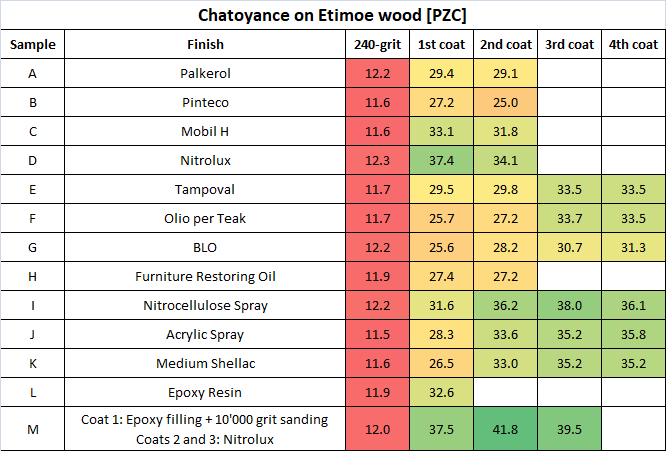Image resolution: width=666 pixels, height=451 pixels.
Task: Select the "37.5" value in row M
Action: pyautogui.click(x=441, y=429)
